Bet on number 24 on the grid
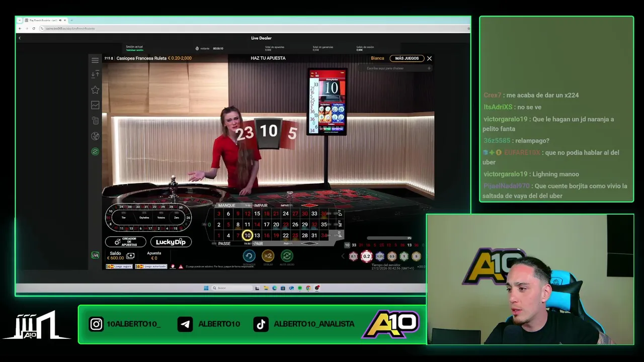This screenshot has height=362, width=644. [286, 214]
